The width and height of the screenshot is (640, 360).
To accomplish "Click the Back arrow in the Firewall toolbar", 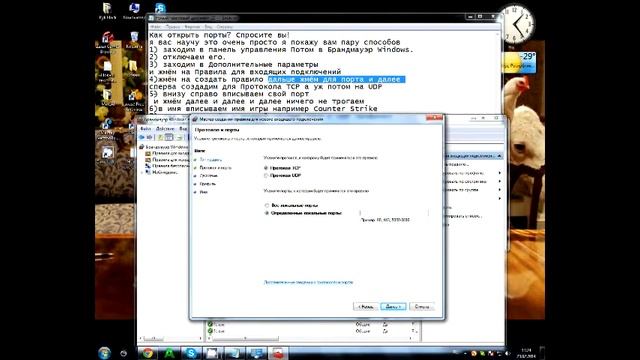I will [x=142, y=137].
